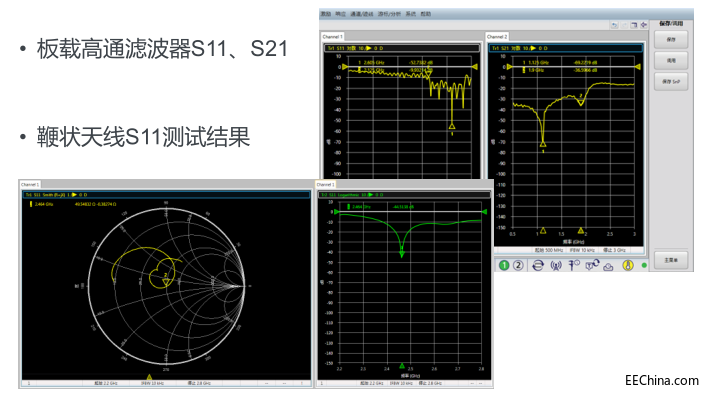Viewport: 707px width, 393px height.
Task: Click the port refresh shield icon
Action: pyautogui.click(x=592, y=265)
